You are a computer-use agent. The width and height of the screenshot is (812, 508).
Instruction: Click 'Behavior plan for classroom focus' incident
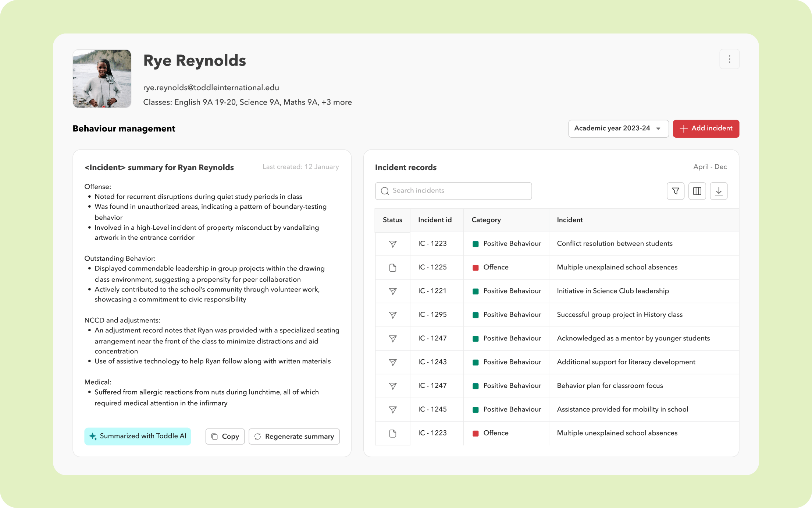[x=610, y=385]
